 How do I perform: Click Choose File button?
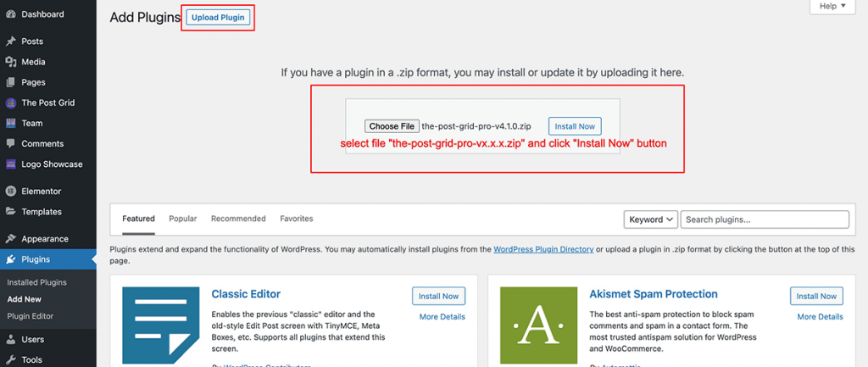tap(392, 126)
